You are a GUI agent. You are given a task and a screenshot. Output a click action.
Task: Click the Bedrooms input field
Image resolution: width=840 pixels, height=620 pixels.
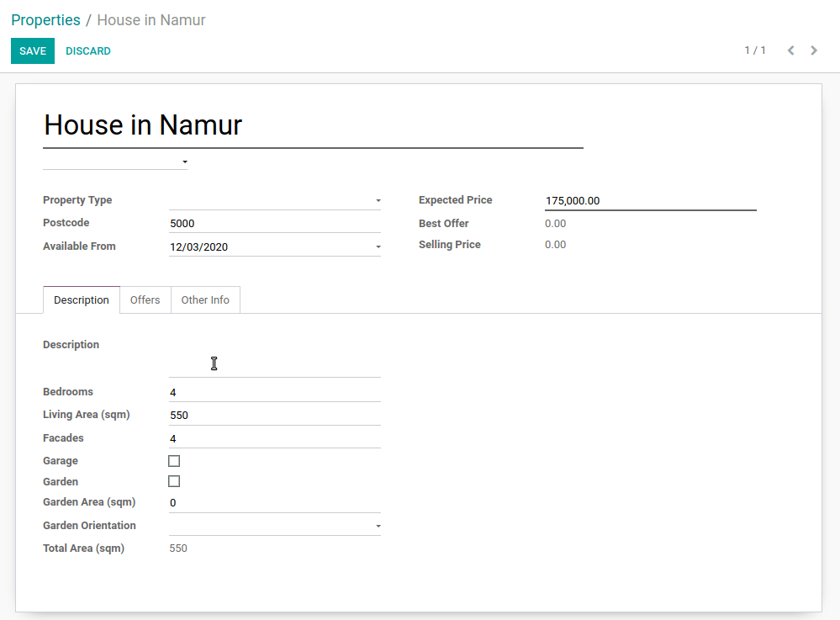pyautogui.click(x=274, y=392)
